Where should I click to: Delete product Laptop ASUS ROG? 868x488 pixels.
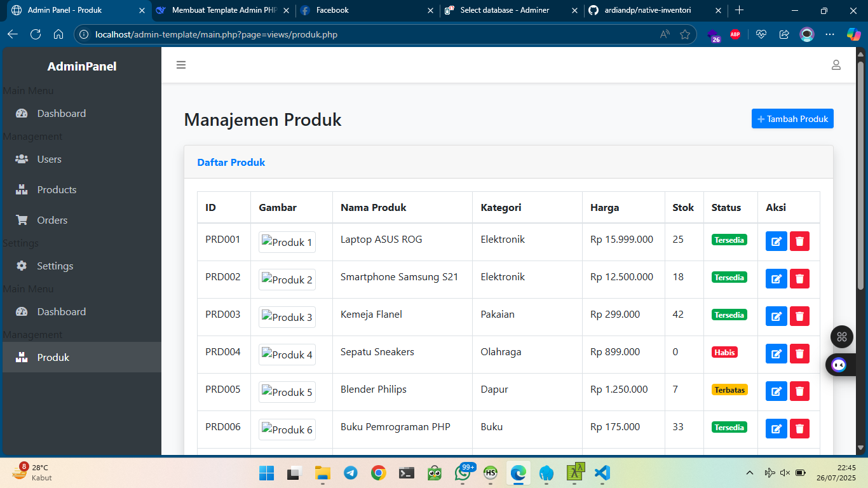(799, 241)
